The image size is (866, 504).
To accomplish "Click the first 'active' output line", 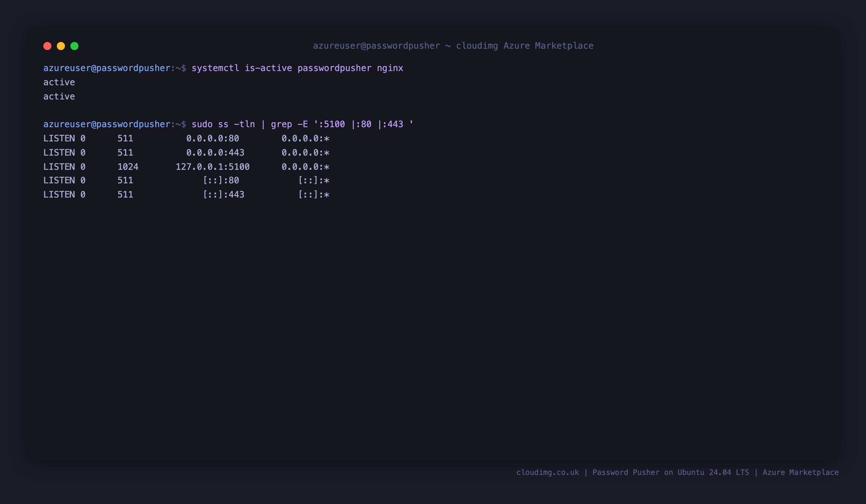I will (59, 82).
